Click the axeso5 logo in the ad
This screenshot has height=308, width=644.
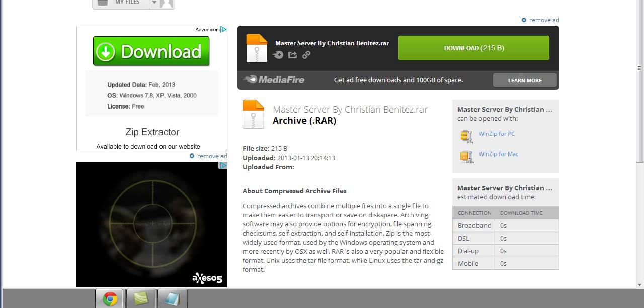(207, 278)
